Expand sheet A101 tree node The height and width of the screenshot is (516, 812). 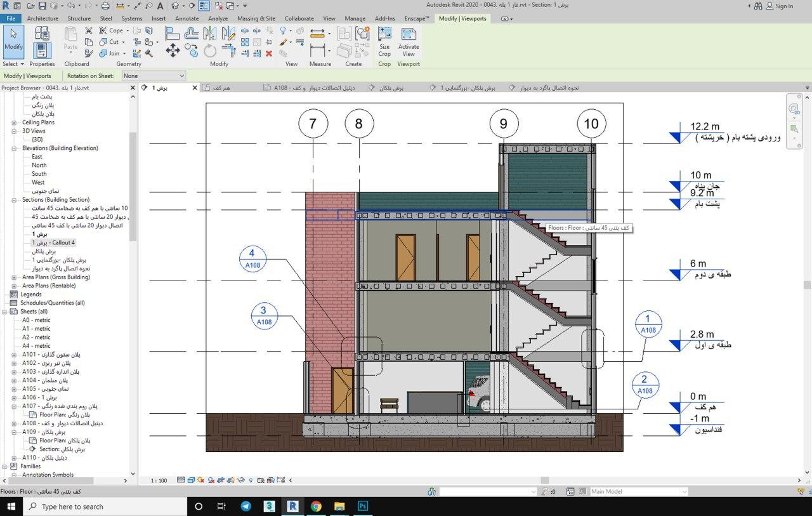coord(14,355)
